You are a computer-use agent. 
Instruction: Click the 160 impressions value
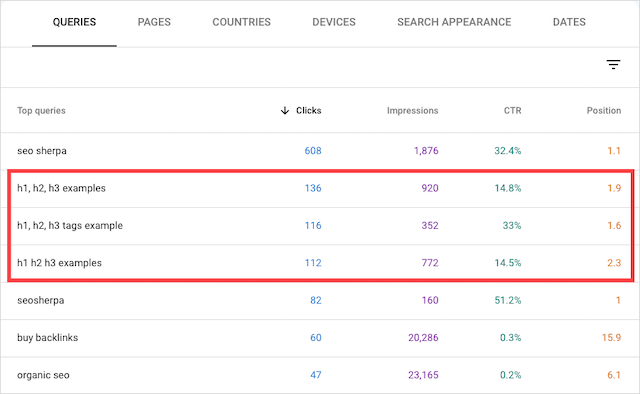pyautogui.click(x=430, y=301)
